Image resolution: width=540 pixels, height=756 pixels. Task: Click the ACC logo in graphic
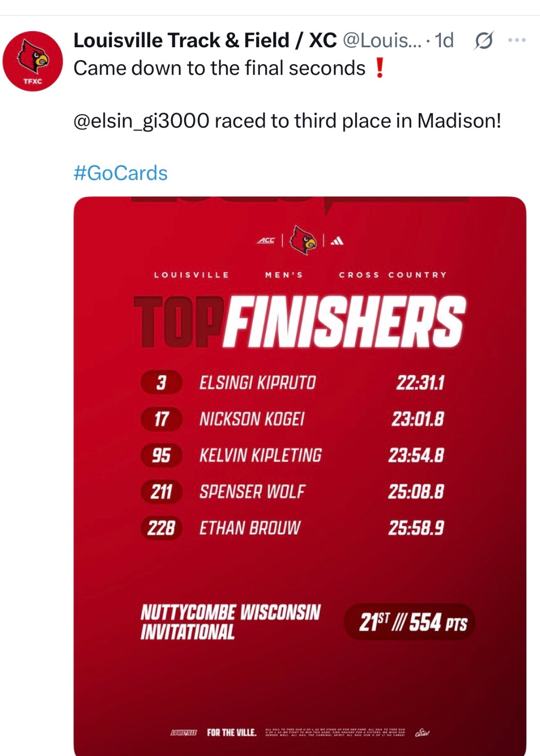(x=266, y=241)
